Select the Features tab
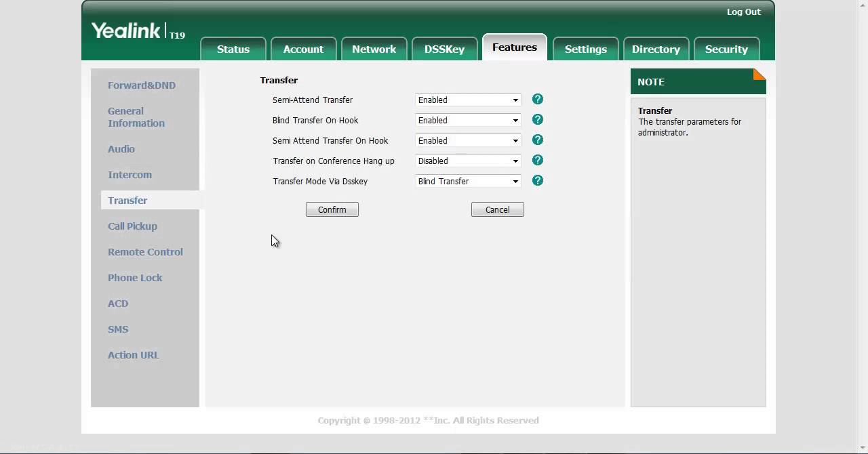The height and width of the screenshot is (454, 868). coord(515,47)
